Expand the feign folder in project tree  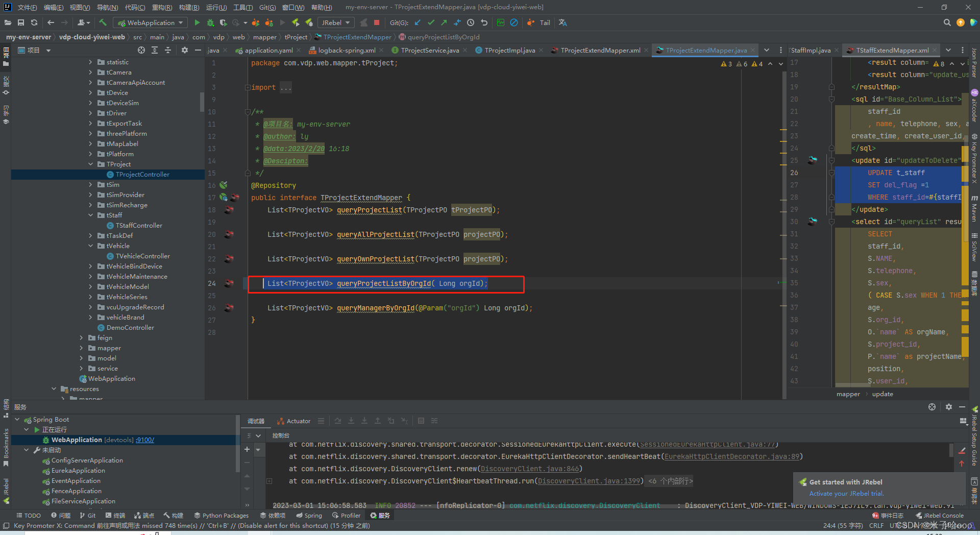[81, 337]
